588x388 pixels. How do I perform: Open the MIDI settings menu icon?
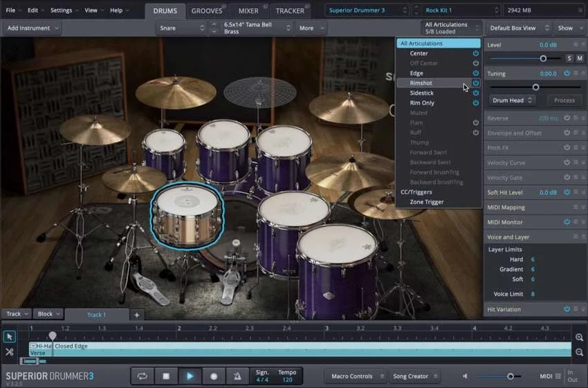tap(558, 376)
